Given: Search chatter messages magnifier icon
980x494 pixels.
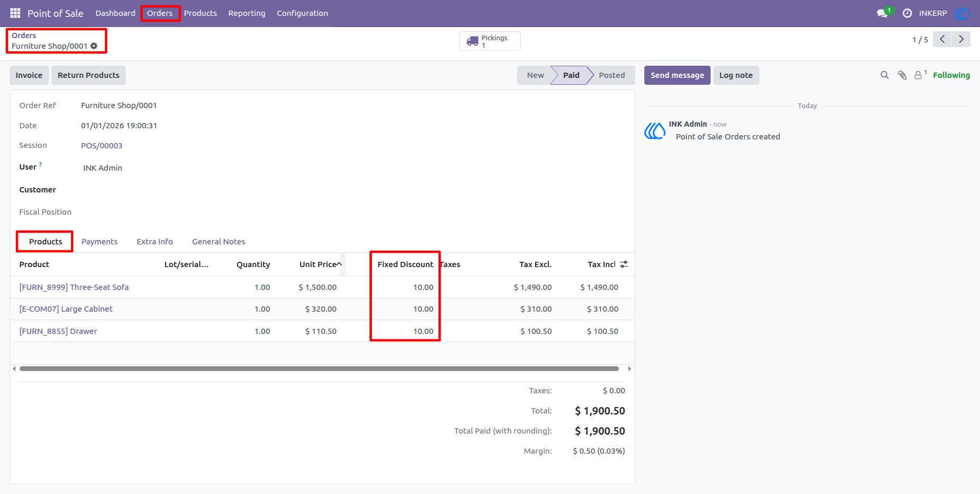Looking at the screenshot, I should pyautogui.click(x=885, y=75).
